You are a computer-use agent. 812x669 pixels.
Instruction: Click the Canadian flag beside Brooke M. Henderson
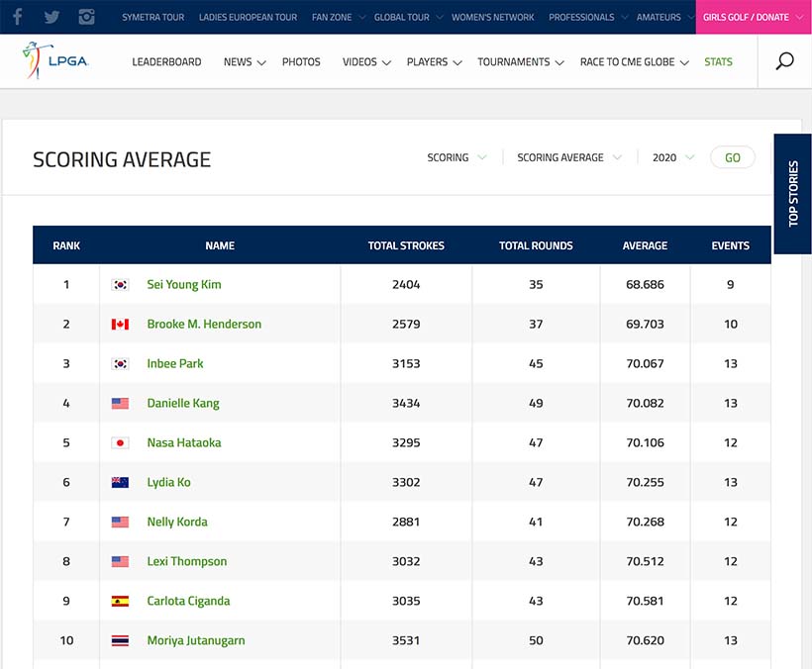pos(121,325)
